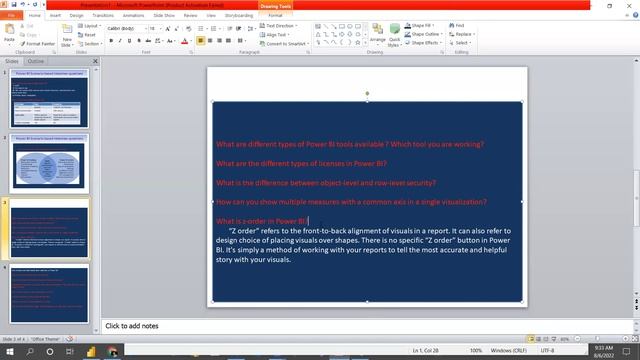Switch to the Insert ribbon tab
This screenshot has width=640, height=360.
coord(55,16)
